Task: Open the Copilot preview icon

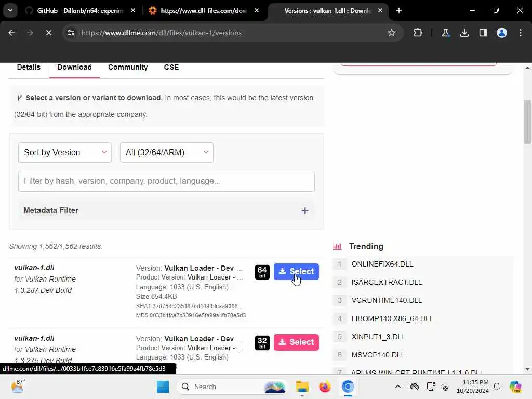Action: [515, 387]
